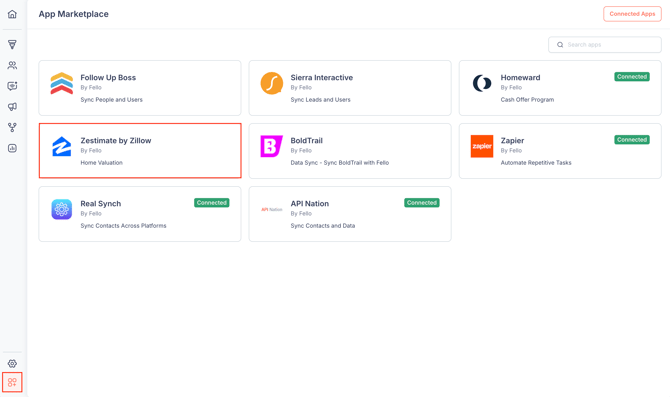This screenshot has width=670, height=397.
Task: Click the App Marketplace grid icon
Action: pos(12,382)
